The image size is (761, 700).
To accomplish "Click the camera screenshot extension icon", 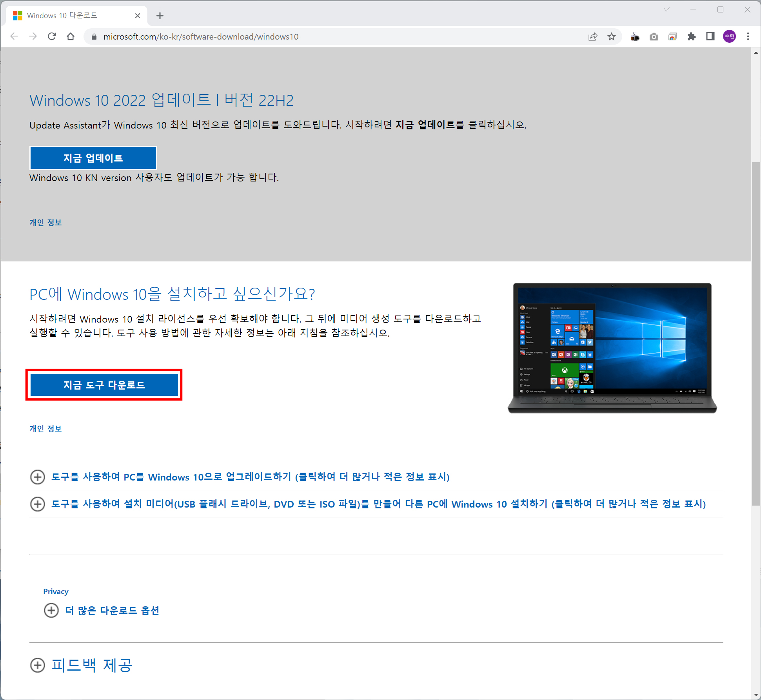I will (x=654, y=36).
